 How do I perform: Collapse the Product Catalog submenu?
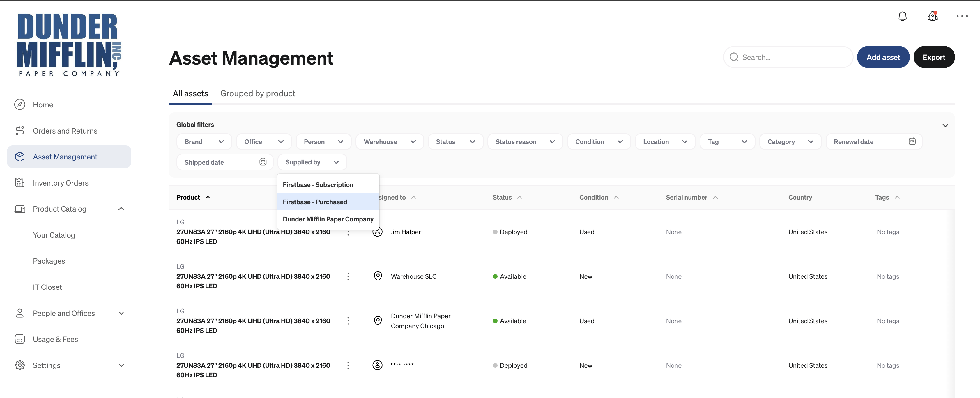pyautogui.click(x=121, y=209)
